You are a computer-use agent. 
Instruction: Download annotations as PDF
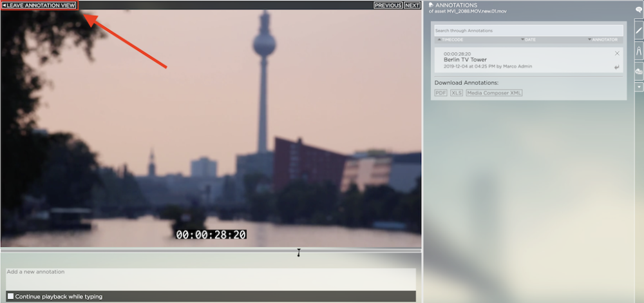(440, 93)
